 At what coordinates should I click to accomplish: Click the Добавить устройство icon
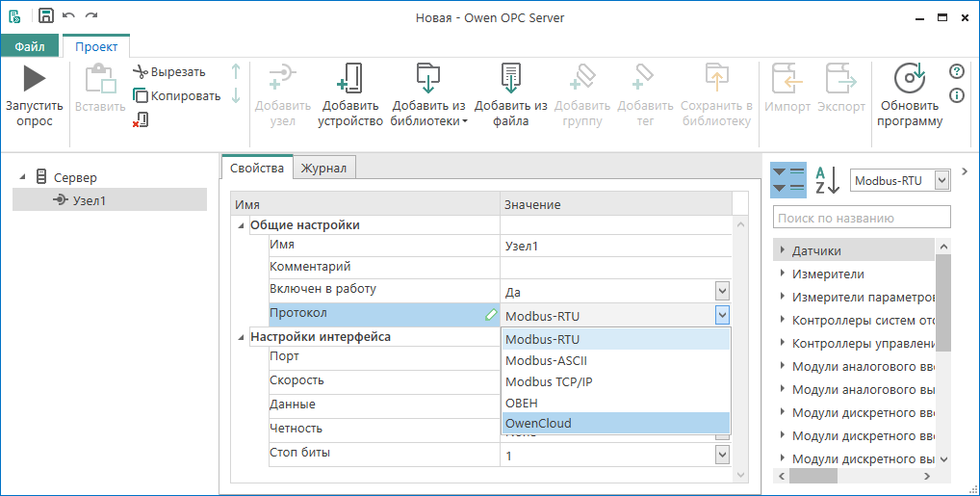[x=350, y=79]
